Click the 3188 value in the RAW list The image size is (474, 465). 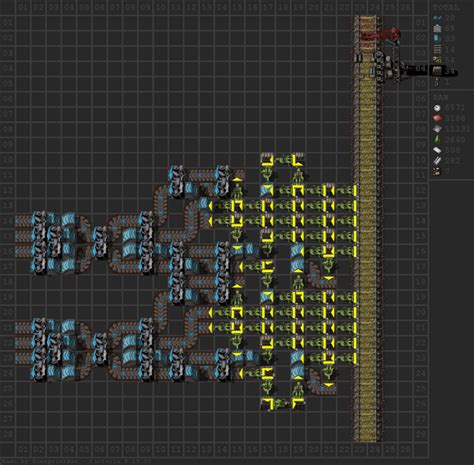[x=455, y=118]
